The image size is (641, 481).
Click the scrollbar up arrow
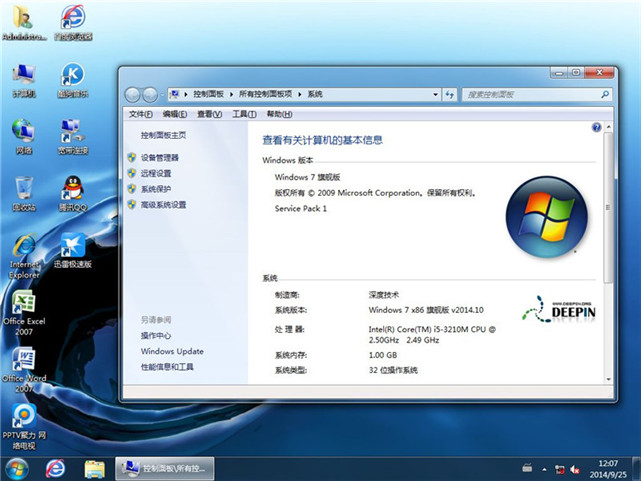pos(608,127)
